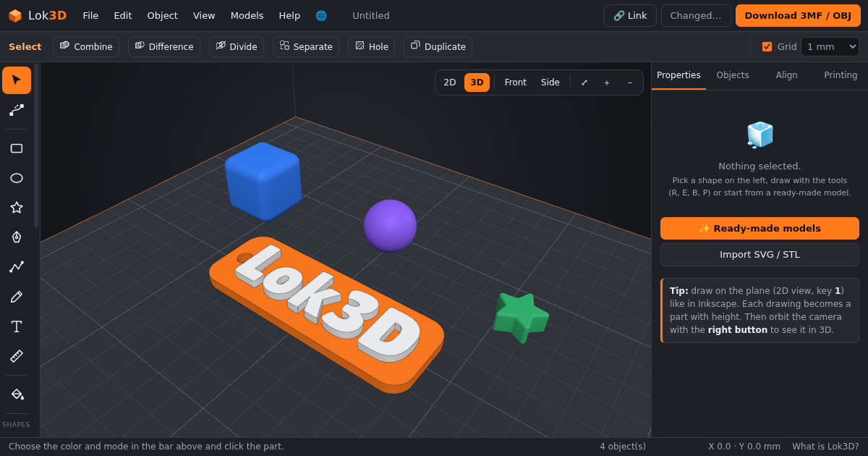
Task: Open the View menu
Action: click(x=204, y=15)
